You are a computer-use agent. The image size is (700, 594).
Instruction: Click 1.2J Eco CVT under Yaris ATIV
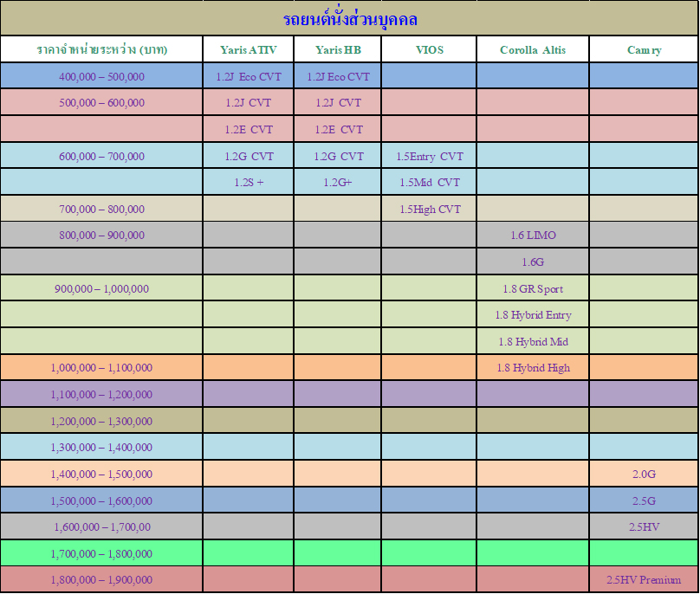click(249, 76)
